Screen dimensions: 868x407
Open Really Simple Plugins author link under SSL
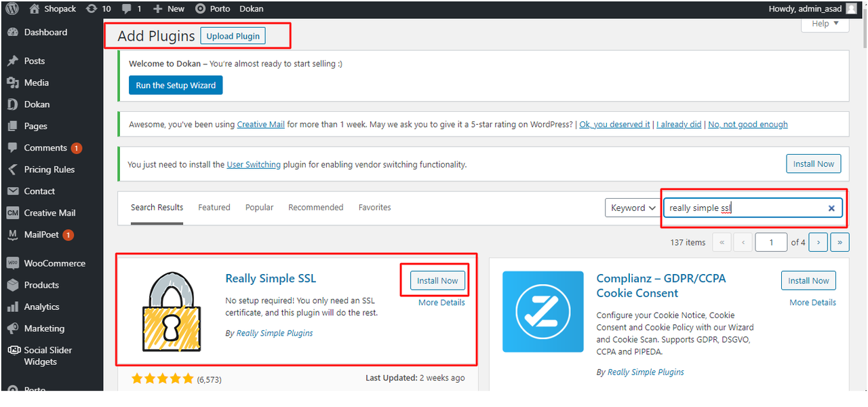coord(275,333)
